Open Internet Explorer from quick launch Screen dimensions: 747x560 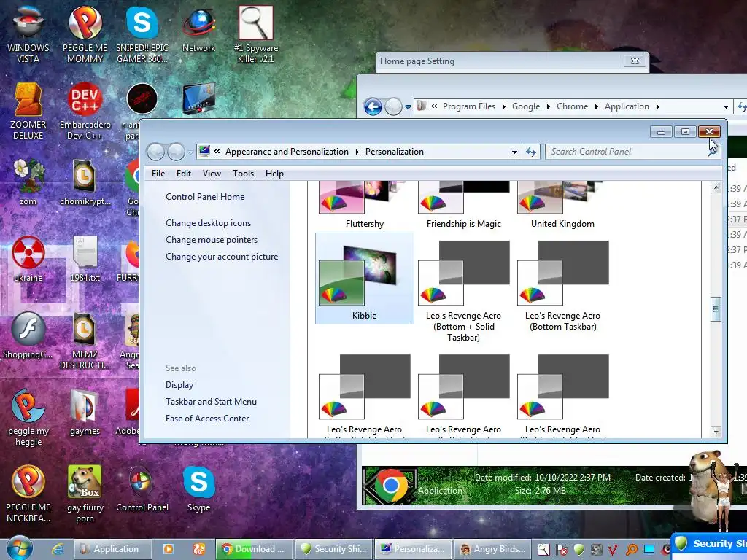click(x=58, y=549)
